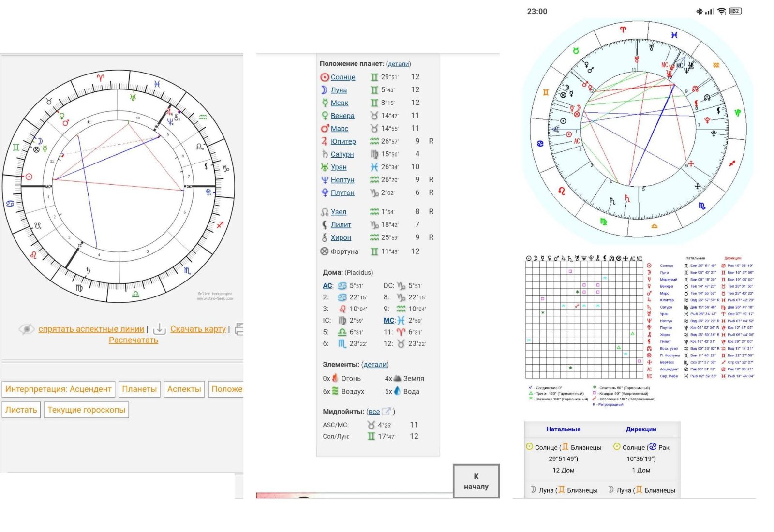This screenshot has width=774, height=532.
Task: Open the детали link beside Элементы
Action: (375, 365)
